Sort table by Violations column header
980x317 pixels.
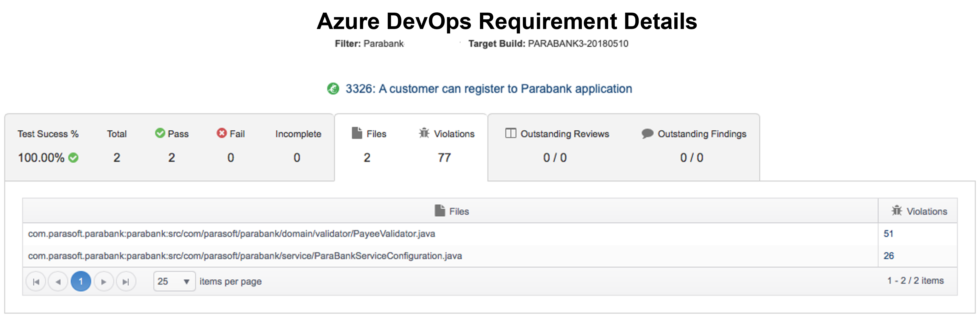918,211
